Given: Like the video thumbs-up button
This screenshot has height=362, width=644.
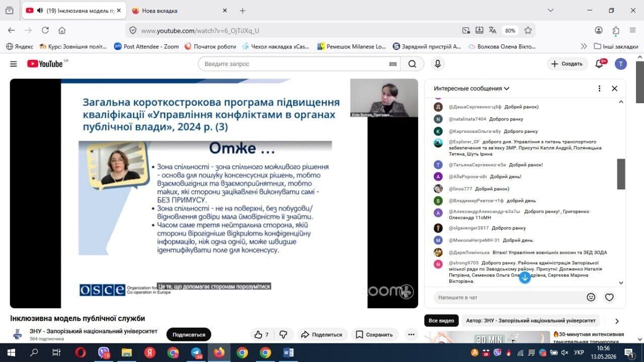Looking at the screenshot, I should [x=262, y=334].
